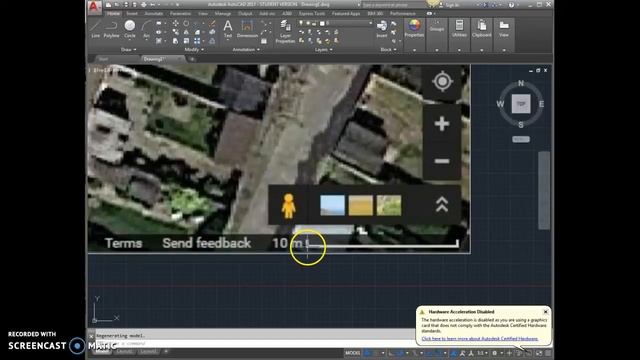
Task: Switch to the Express Tools ribbon tab
Action: pyautogui.click(x=312, y=13)
